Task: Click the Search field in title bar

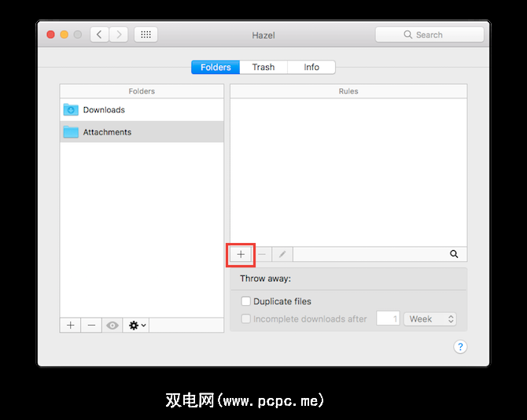Action: [429, 35]
